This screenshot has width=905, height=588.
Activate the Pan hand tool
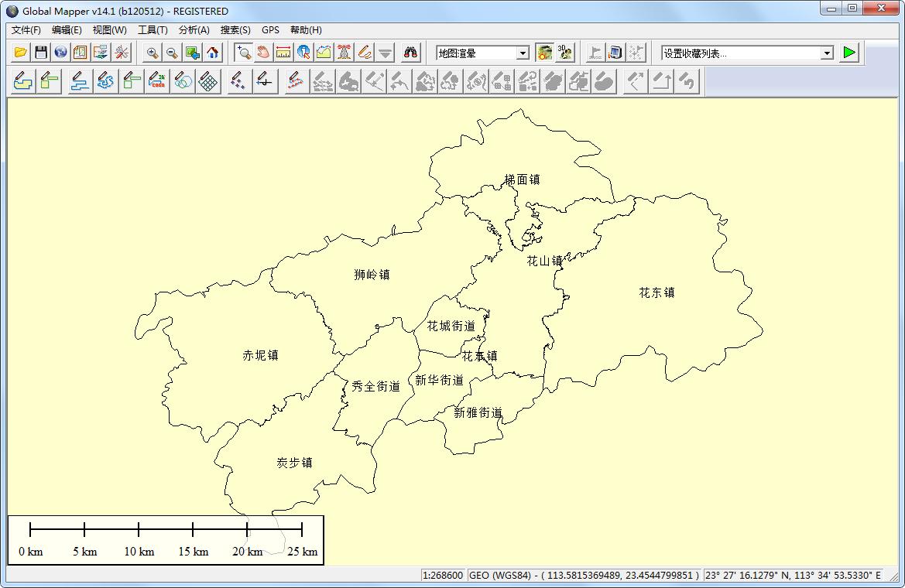tap(262, 52)
